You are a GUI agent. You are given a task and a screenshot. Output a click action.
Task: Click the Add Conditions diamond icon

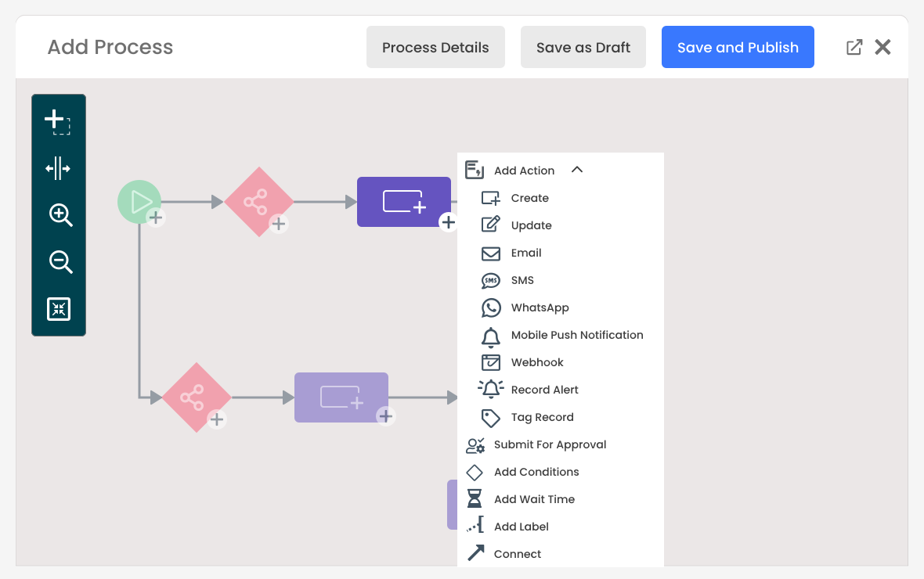[475, 473]
